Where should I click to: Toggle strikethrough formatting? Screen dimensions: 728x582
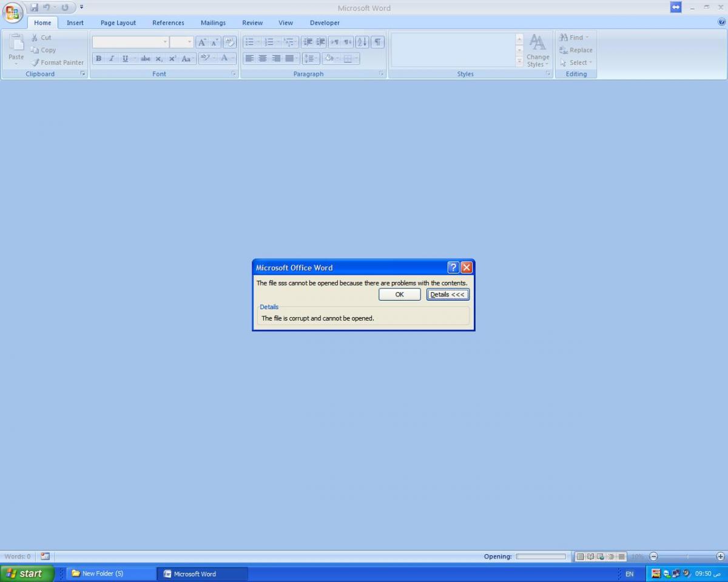point(146,59)
